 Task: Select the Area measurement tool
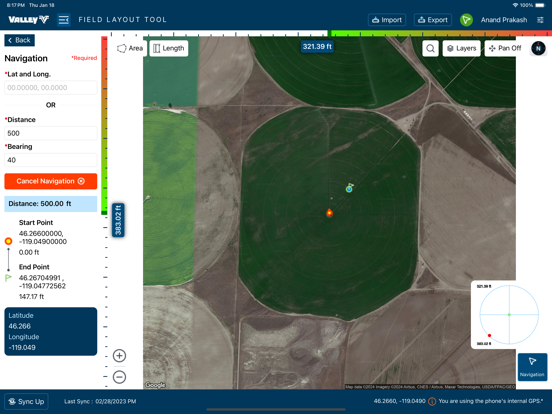pos(130,48)
